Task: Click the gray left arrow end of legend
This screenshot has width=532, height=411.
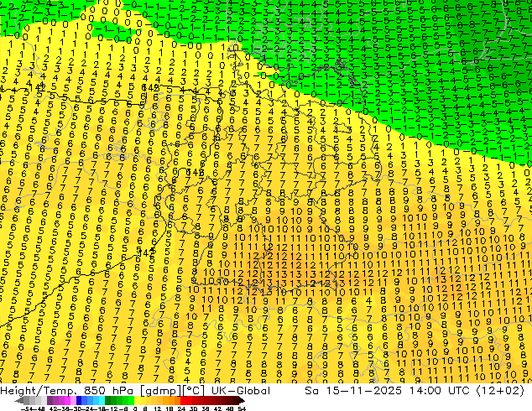Action: point(19,401)
